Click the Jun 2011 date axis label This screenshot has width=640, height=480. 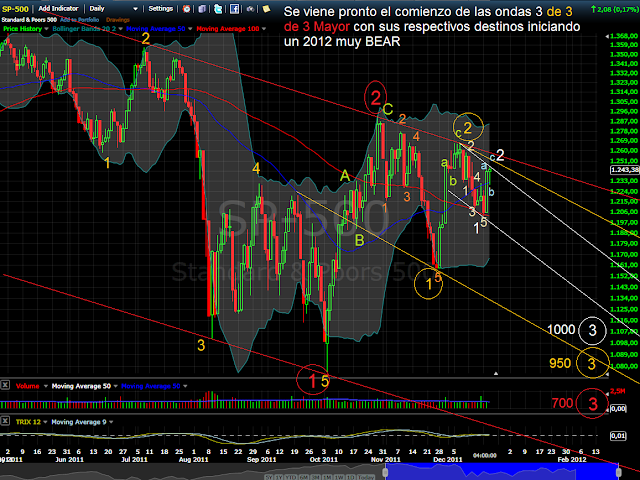pyautogui.click(x=69, y=460)
